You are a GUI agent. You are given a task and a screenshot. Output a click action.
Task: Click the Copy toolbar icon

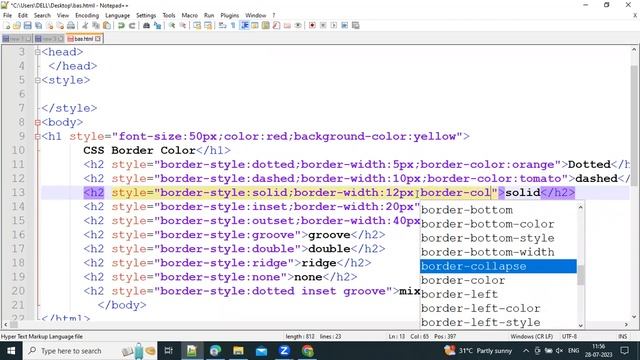pos(96,25)
